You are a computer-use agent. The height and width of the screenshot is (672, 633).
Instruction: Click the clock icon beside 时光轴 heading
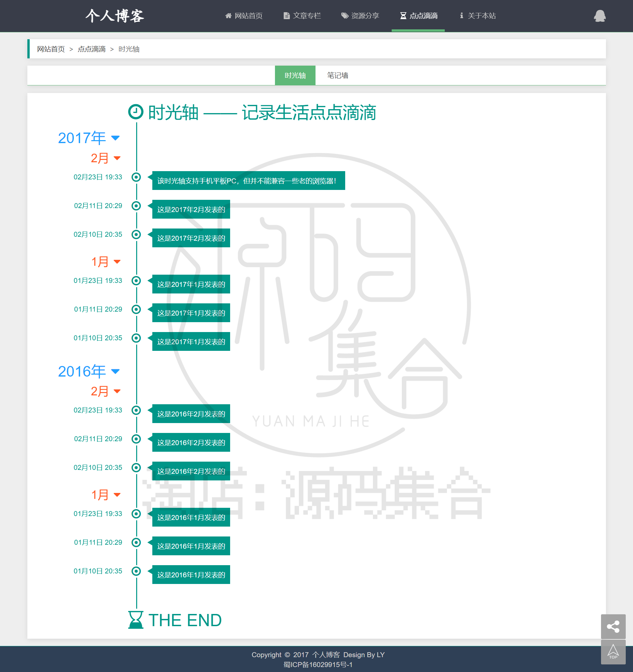click(136, 112)
